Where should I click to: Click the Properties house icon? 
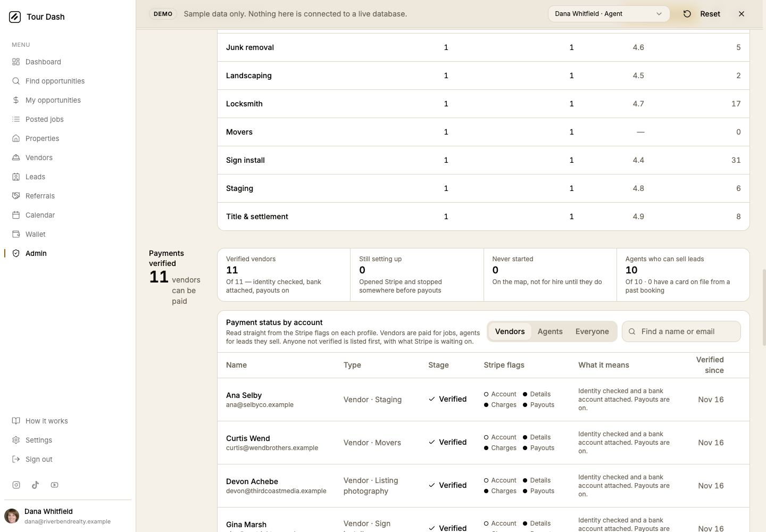(x=16, y=138)
